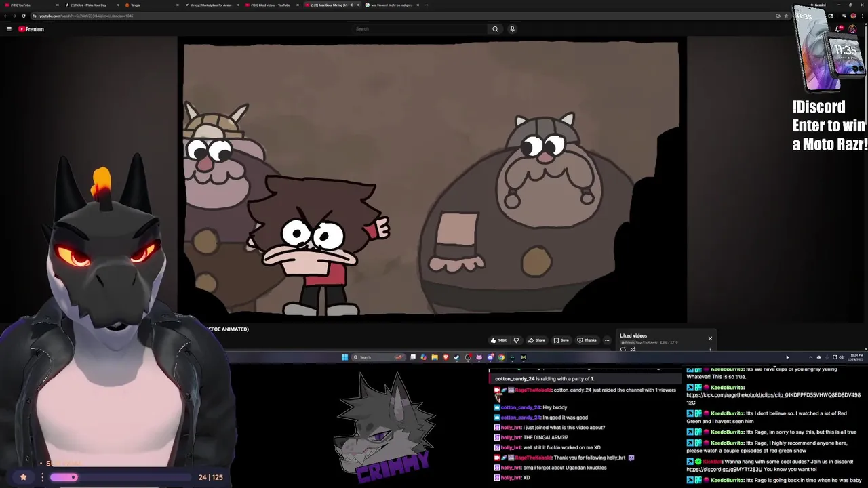Click the browser forward arrow

click(14, 16)
